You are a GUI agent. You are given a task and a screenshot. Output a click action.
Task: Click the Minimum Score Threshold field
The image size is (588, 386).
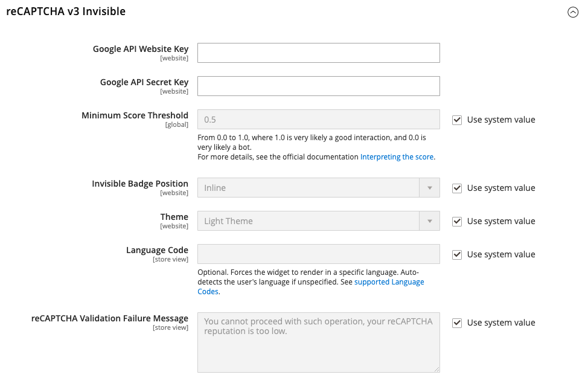(318, 119)
